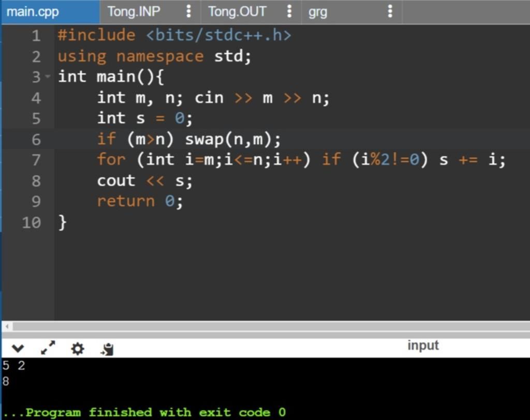Place cursor on '#include <bits/stdc++.h>' line
The width and height of the screenshot is (530, 420).
pos(174,35)
